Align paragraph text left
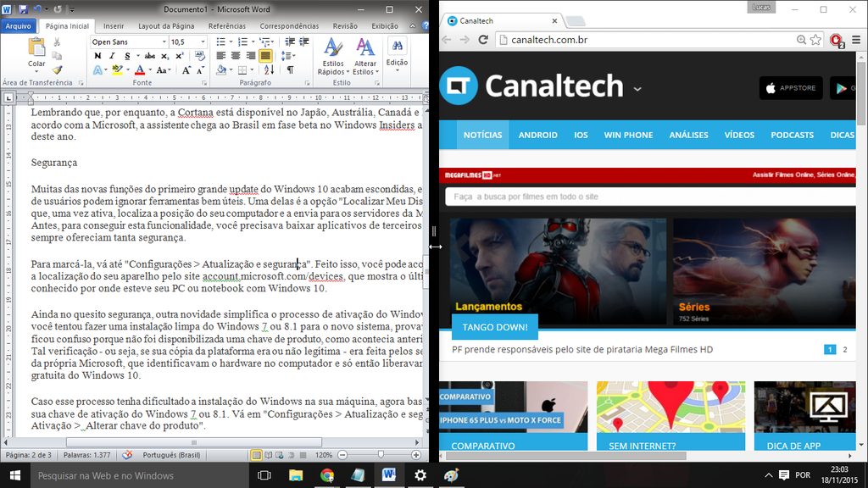Image resolution: width=868 pixels, height=488 pixels. 220,56
